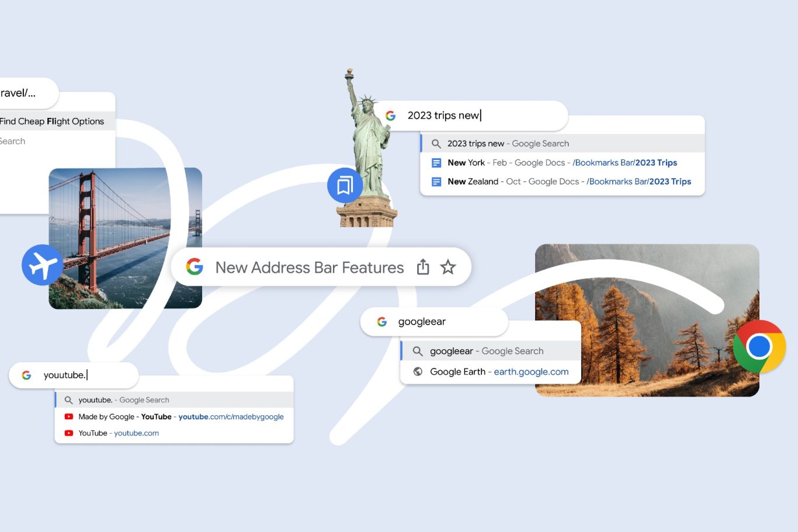798x532 pixels.
Task: Select the New Zealand Google Docs suggestion
Action: tap(568, 182)
